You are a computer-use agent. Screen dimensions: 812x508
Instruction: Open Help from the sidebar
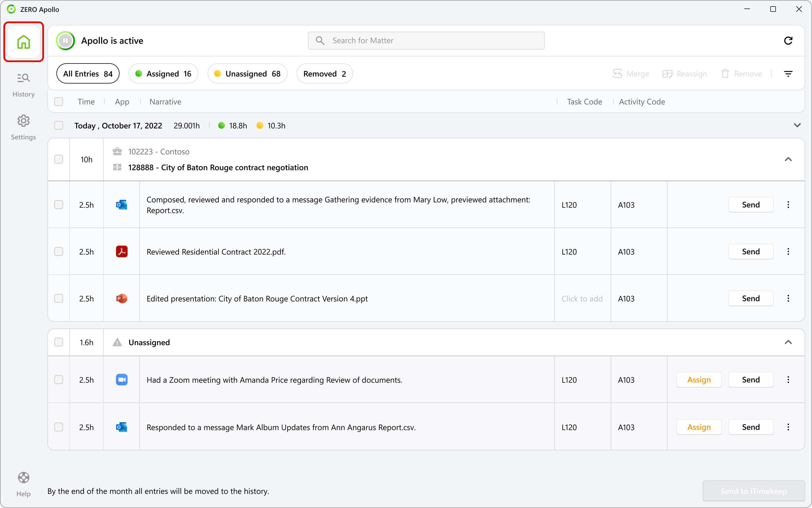coord(23,484)
